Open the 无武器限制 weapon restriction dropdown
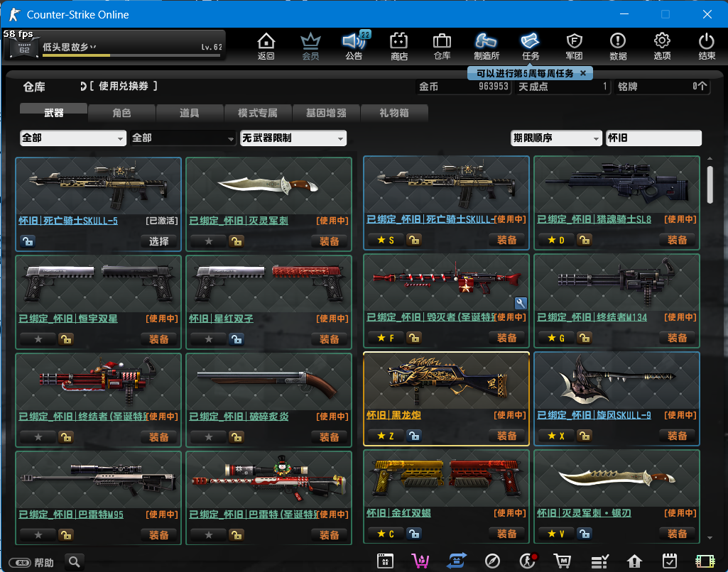 pyautogui.click(x=293, y=138)
